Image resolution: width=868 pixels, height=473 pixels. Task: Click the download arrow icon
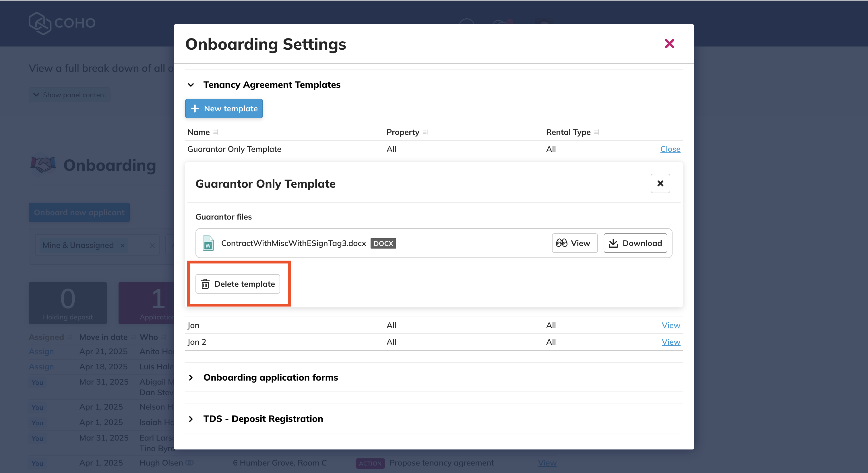(x=613, y=243)
